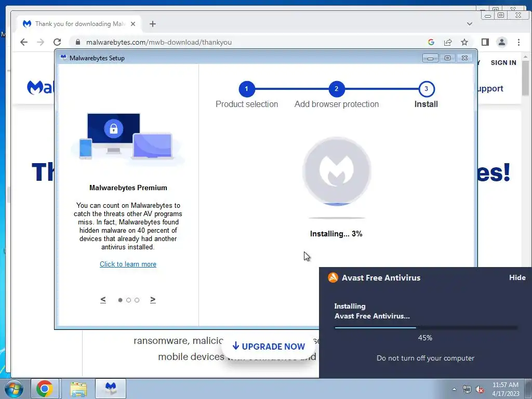Viewport: 532px width, 399px height.
Task: Click Malwarebytes installer taskbar icon
Action: click(x=111, y=389)
